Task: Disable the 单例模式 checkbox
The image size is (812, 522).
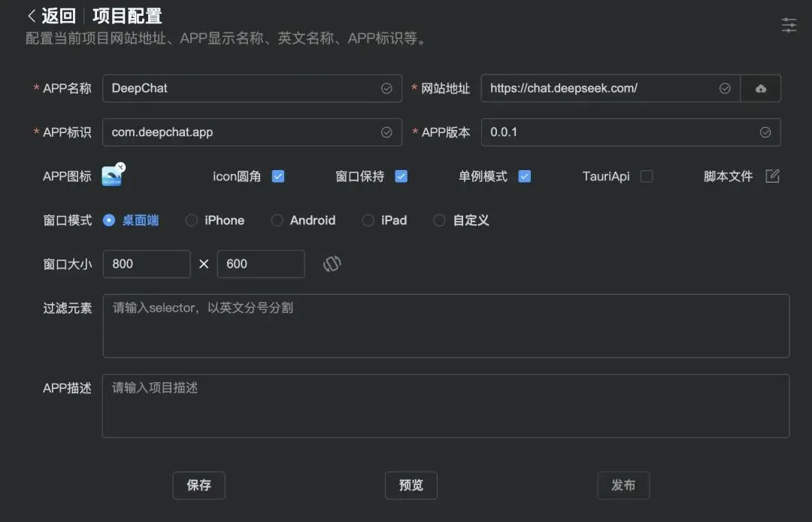Action: [525, 177]
